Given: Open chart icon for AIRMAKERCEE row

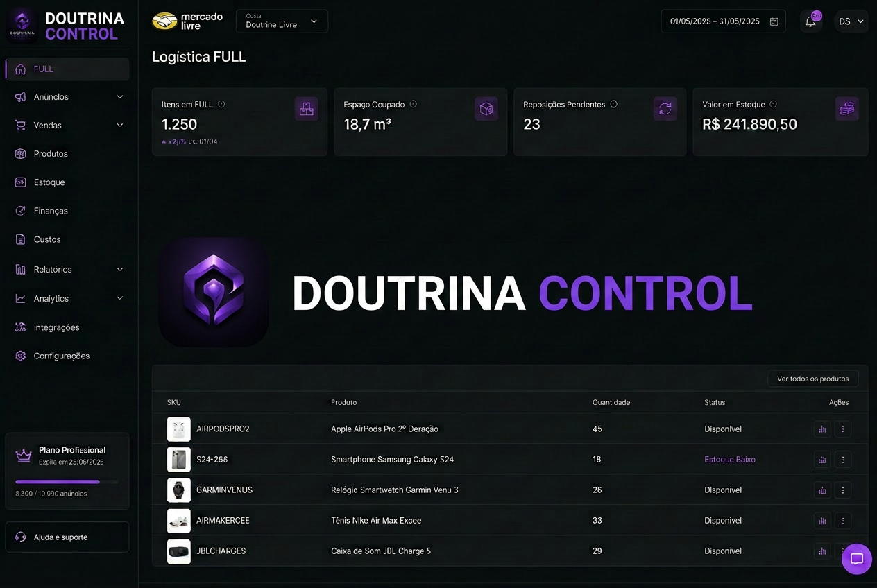Looking at the screenshot, I should (x=822, y=521).
